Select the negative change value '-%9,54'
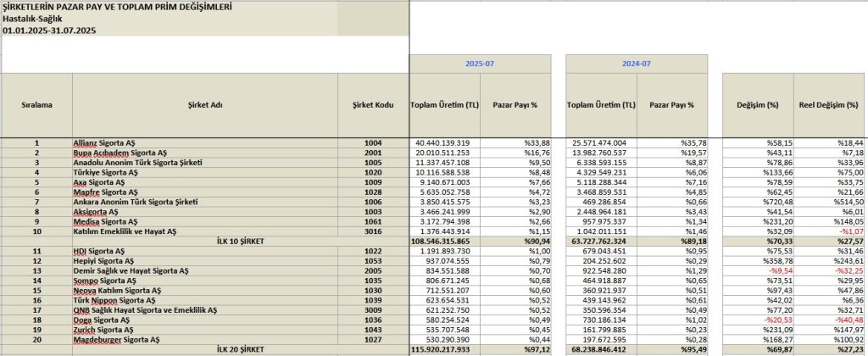 (x=758, y=270)
